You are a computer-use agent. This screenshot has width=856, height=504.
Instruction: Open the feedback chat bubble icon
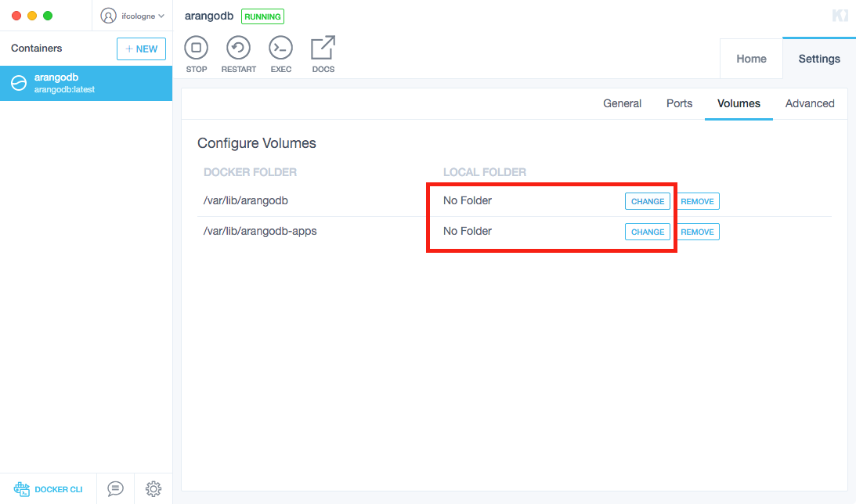point(115,488)
